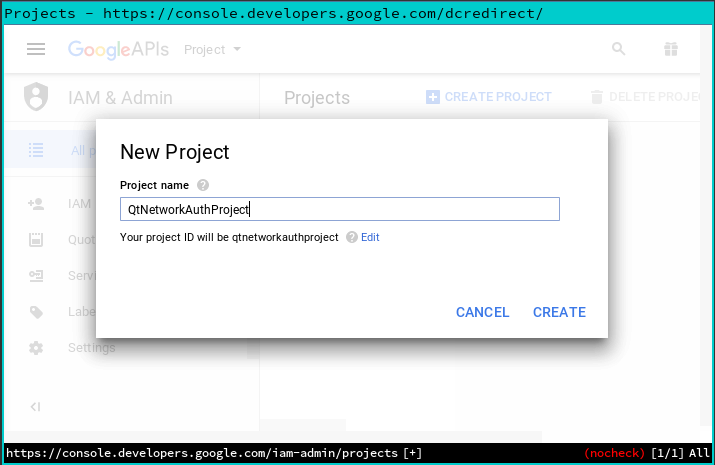715x465 pixels.
Task: Click the Quotas icon in sidebar
Action: [36, 240]
